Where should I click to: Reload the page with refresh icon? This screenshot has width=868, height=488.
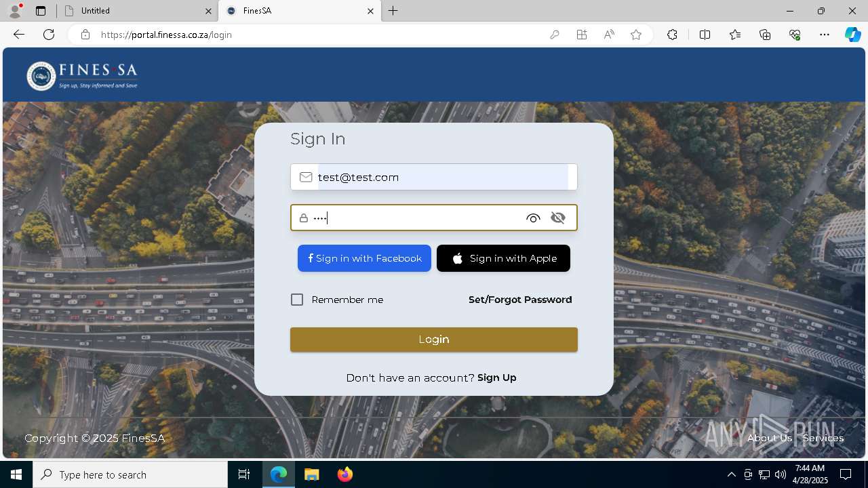click(x=49, y=35)
